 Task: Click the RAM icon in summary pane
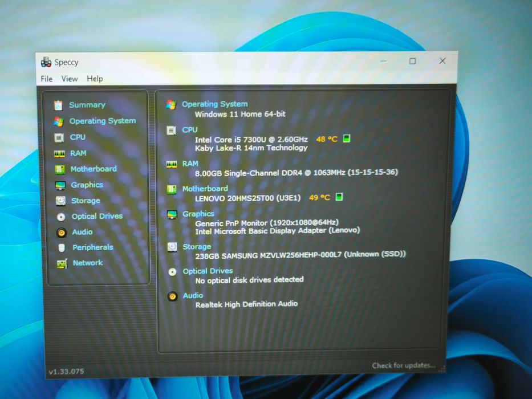172,165
